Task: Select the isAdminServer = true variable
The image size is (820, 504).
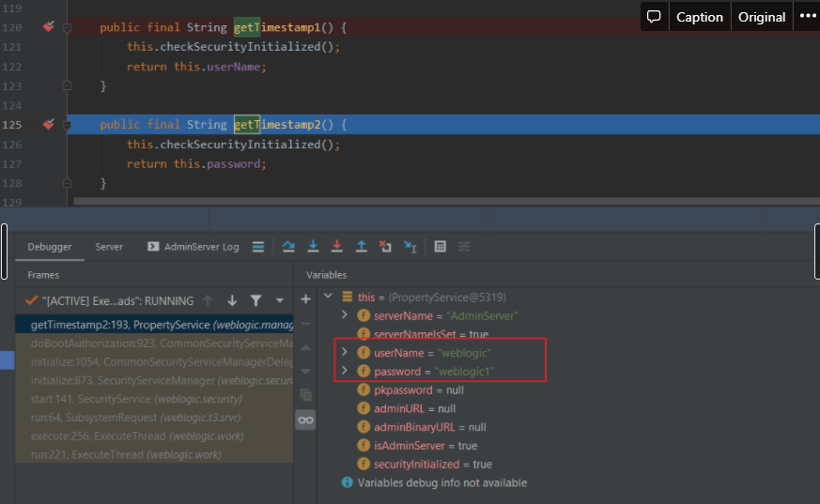Action: click(417, 446)
